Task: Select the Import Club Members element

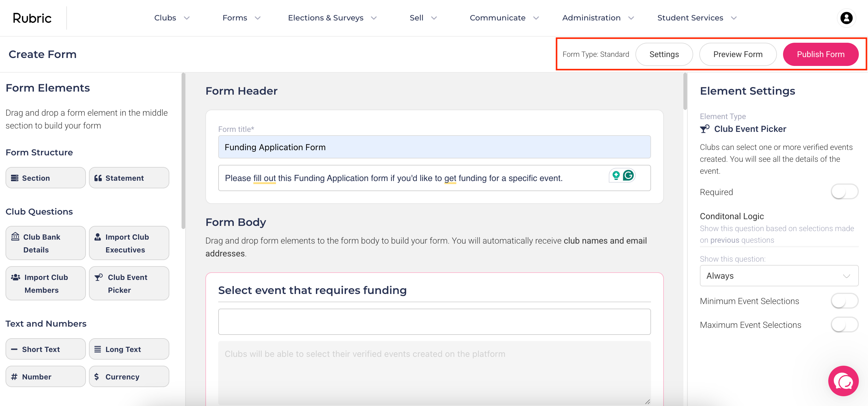Action: pyautogui.click(x=46, y=284)
